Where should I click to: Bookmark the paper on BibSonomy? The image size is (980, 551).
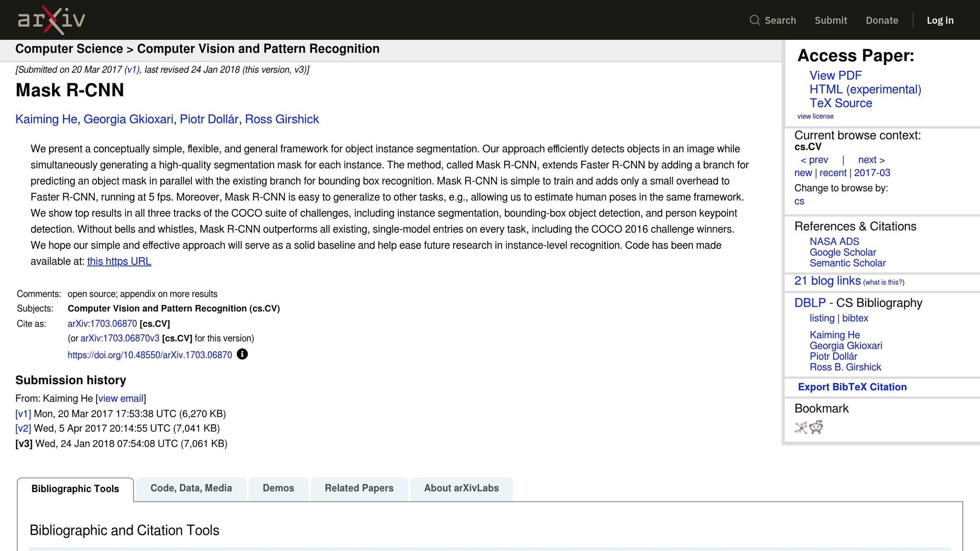801,427
